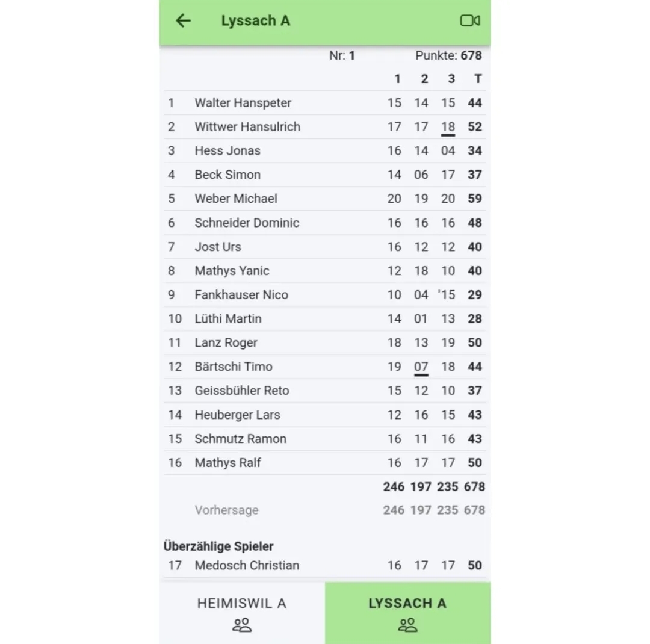The image size is (650, 644).
Task: Tap the Punkte: 678 label
Action: tap(448, 55)
